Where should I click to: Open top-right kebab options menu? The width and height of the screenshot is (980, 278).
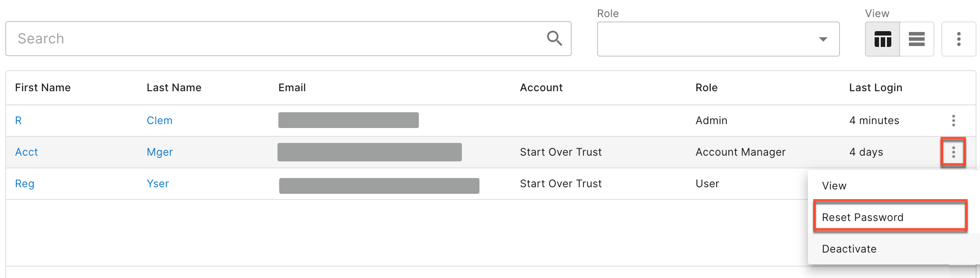[x=958, y=39]
